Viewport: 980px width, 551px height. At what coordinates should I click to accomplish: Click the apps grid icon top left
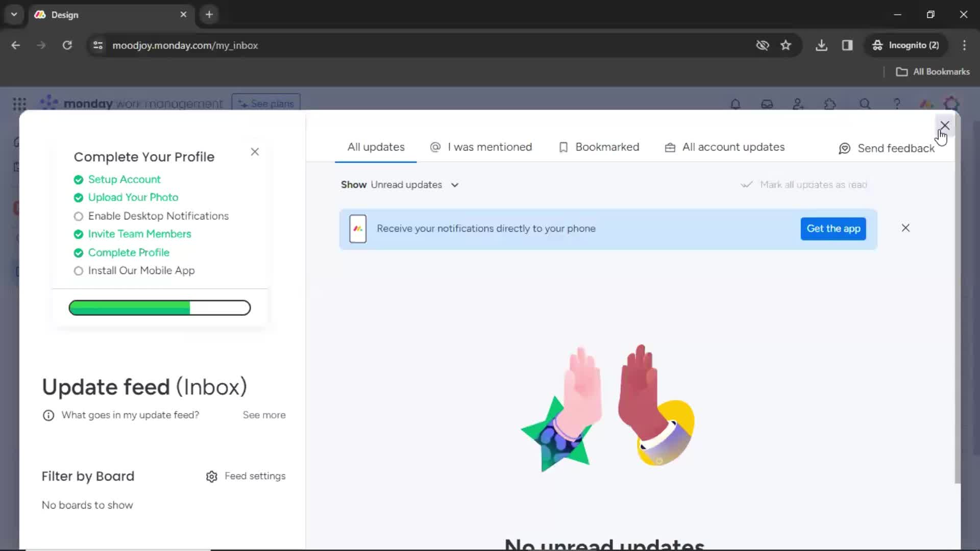coord(18,103)
